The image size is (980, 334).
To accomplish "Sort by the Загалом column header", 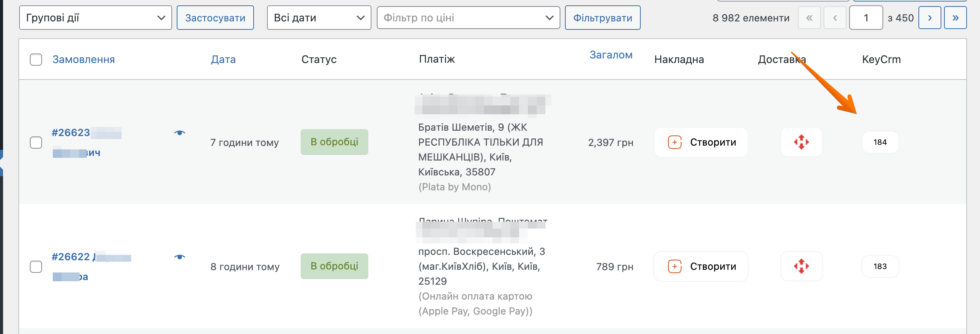I will (x=611, y=55).
